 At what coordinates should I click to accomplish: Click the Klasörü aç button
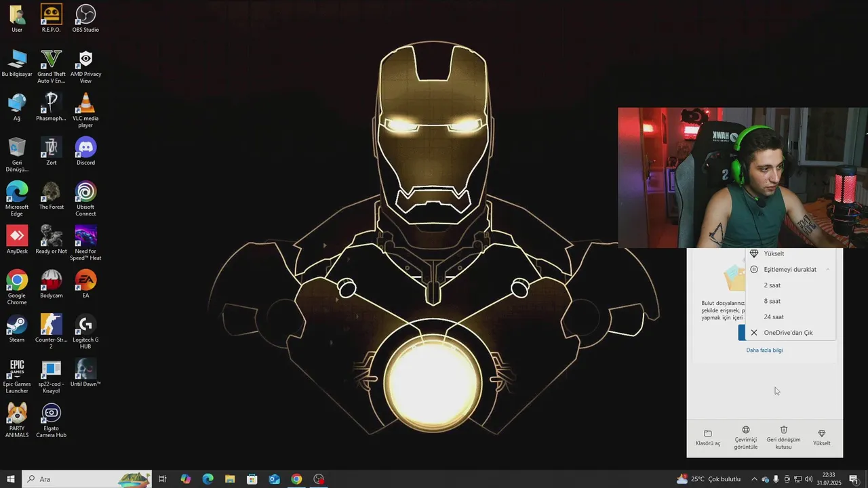pyautogui.click(x=708, y=438)
